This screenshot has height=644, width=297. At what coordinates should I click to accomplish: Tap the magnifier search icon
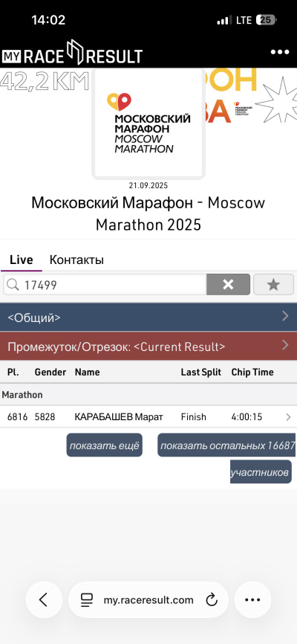tap(13, 285)
